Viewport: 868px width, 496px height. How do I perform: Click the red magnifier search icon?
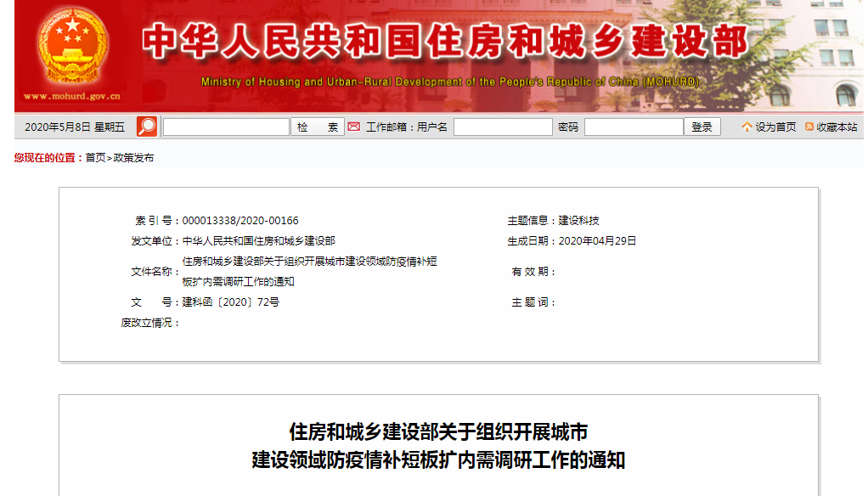coord(147,127)
